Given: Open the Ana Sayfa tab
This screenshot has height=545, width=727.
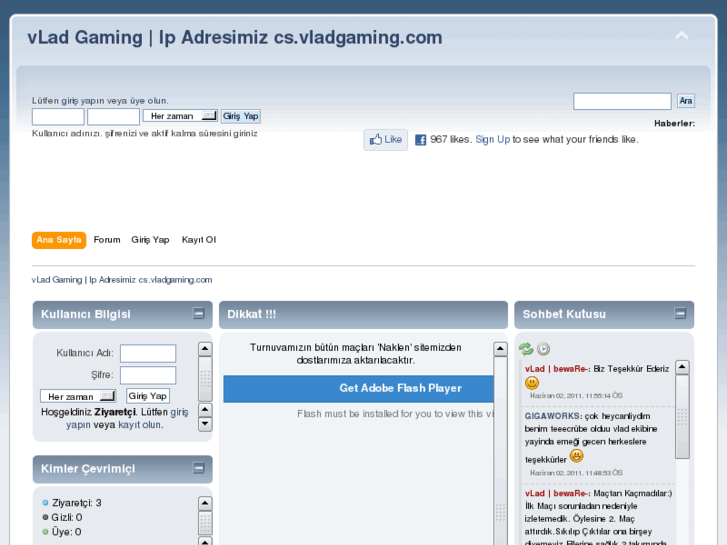Looking at the screenshot, I should [x=59, y=240].
